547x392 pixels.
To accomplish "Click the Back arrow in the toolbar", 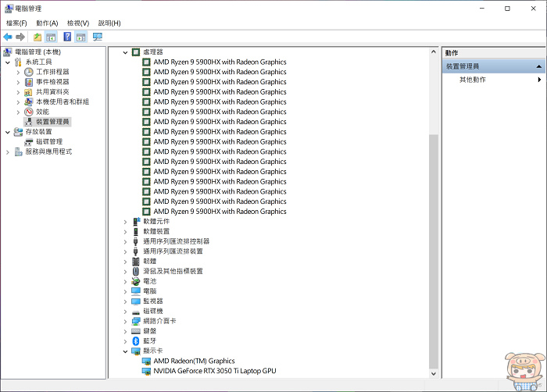I will point(8,37).
